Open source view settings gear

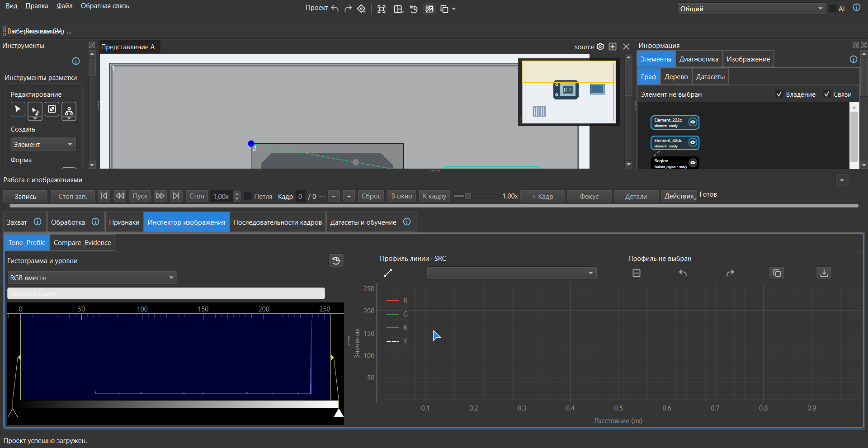[600, 47]
